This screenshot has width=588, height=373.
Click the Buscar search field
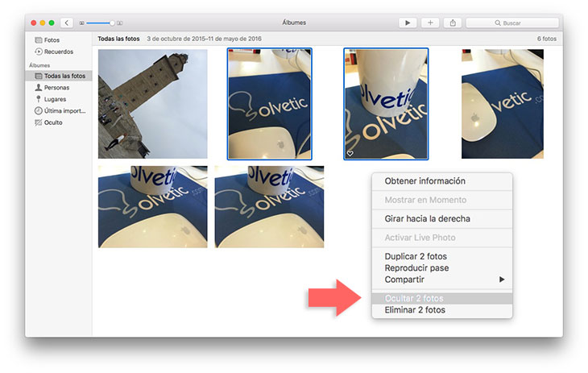[512, 23]
